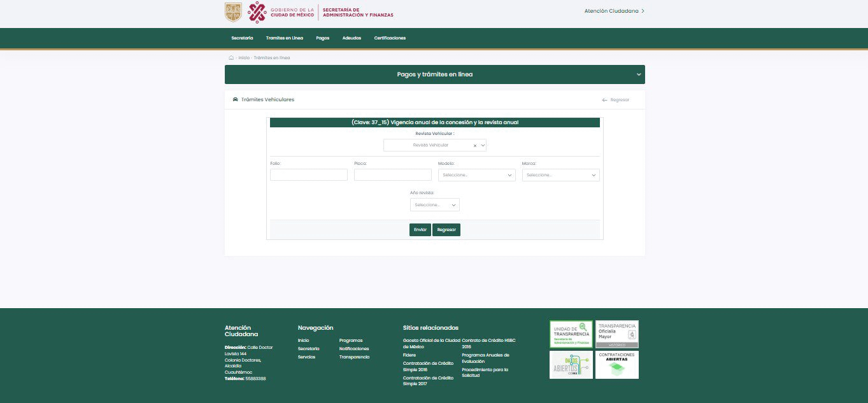This screenshot has width=868, height=403.
Task: Open the Secretaría menu
Action: (x=242, y=38)
